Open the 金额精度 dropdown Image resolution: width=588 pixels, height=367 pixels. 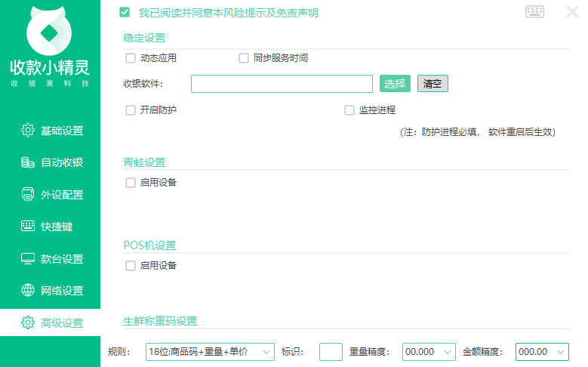click(x=541, y=352)
